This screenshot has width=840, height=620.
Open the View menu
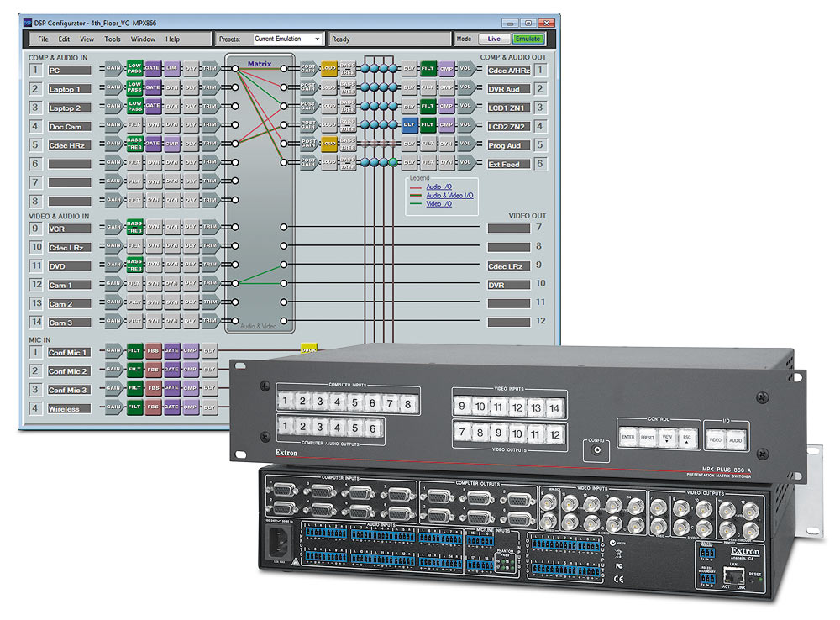(x=87, y=39)
